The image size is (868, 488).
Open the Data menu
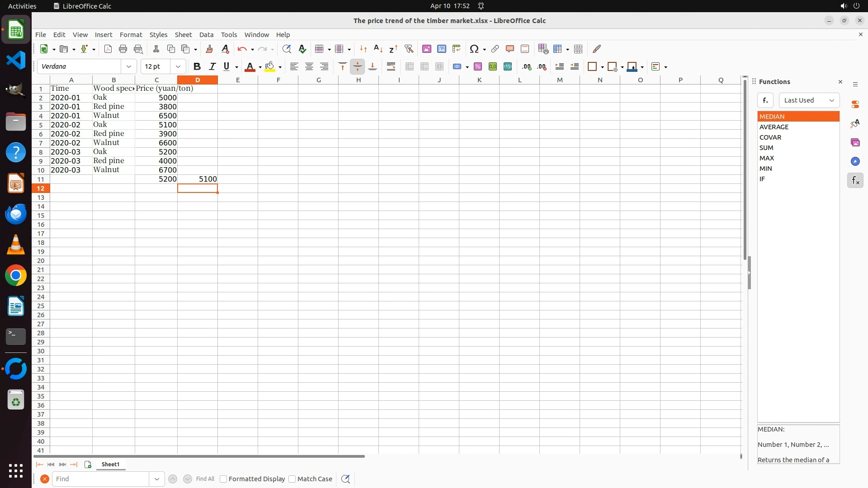point(206,34)
